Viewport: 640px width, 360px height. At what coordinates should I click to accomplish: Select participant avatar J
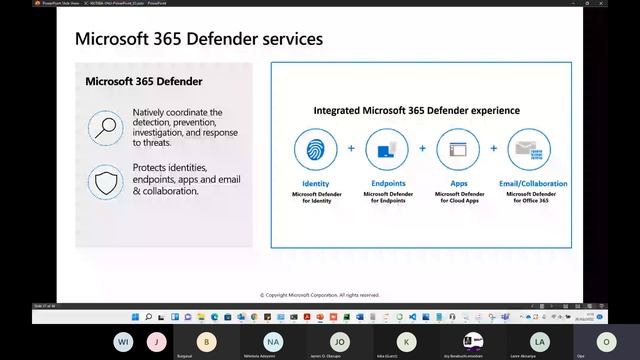tap(156, 342)
